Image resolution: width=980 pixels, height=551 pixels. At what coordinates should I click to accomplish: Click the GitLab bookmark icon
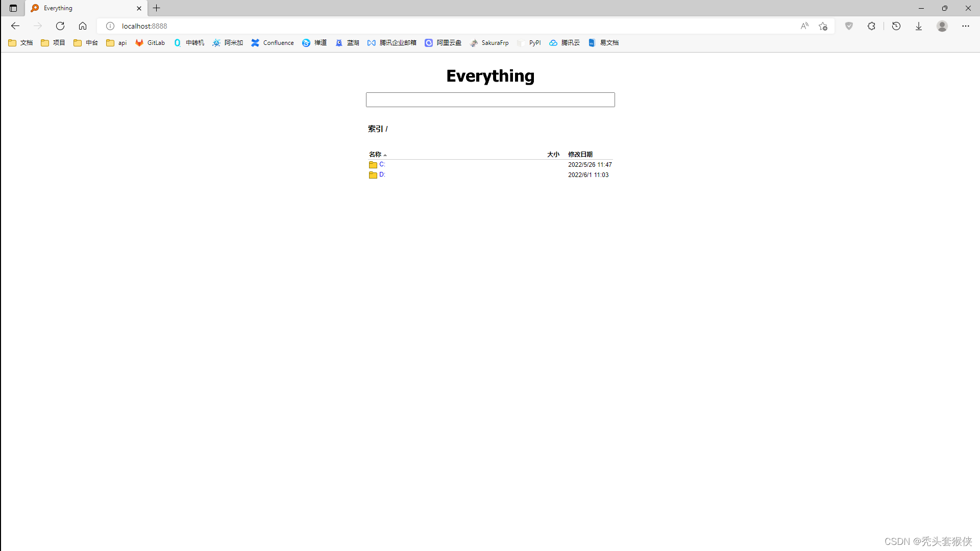click(139, 42)
